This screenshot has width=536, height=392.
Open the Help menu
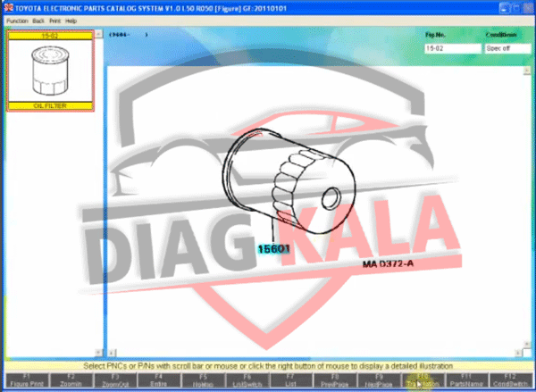click(71, 21)
